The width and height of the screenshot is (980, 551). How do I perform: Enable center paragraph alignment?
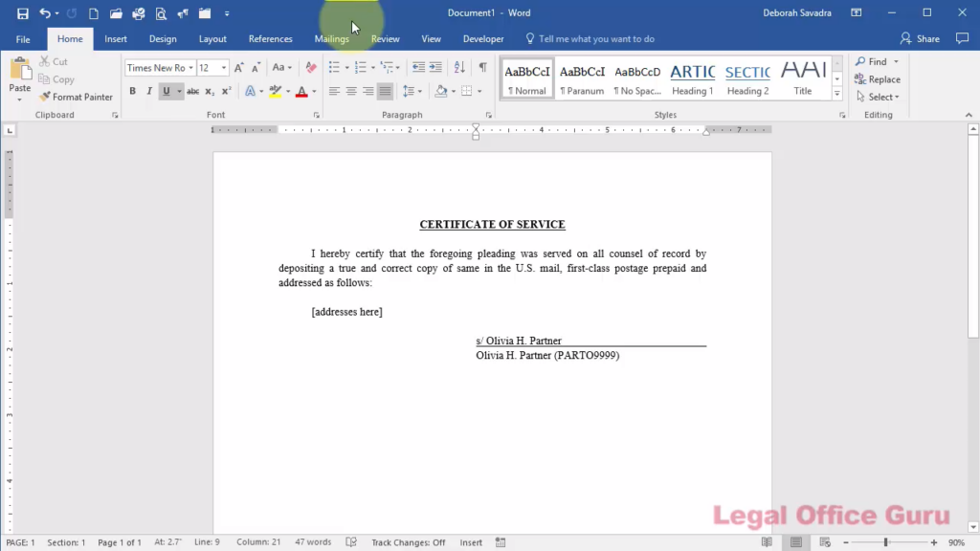[x=350, y=91]
